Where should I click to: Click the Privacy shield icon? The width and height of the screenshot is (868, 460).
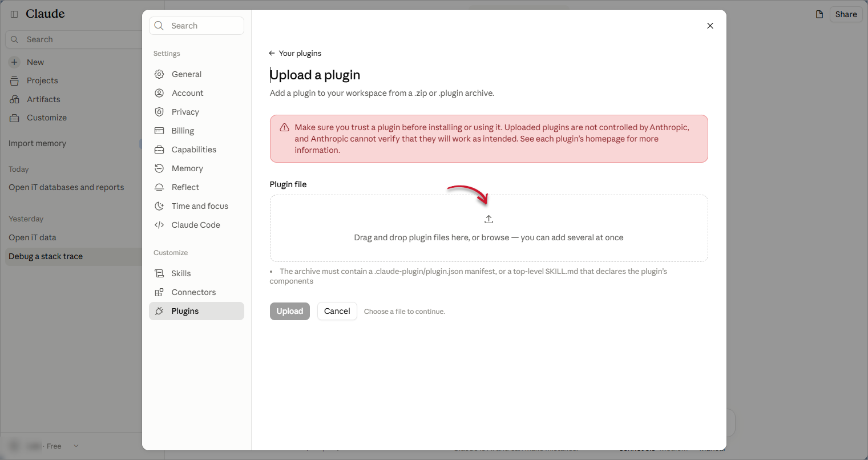[x=159, y=112]
